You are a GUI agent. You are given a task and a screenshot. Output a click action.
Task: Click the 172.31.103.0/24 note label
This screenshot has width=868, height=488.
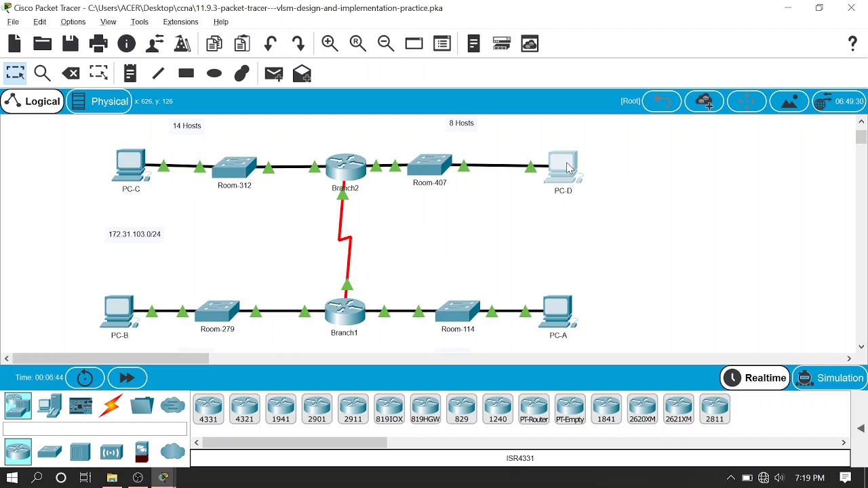[x=134, y=234]
